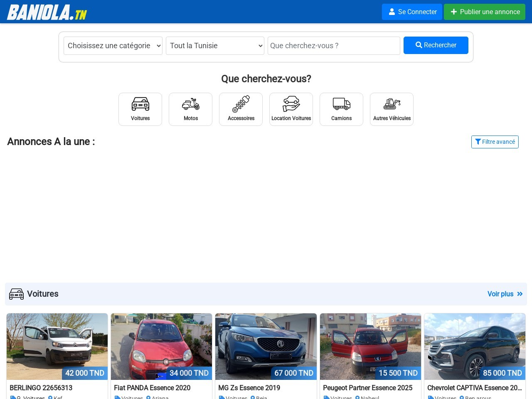Open the Motos scooter category
The height and width of the screenshot is (399, 532).
[x=190, y=109]
